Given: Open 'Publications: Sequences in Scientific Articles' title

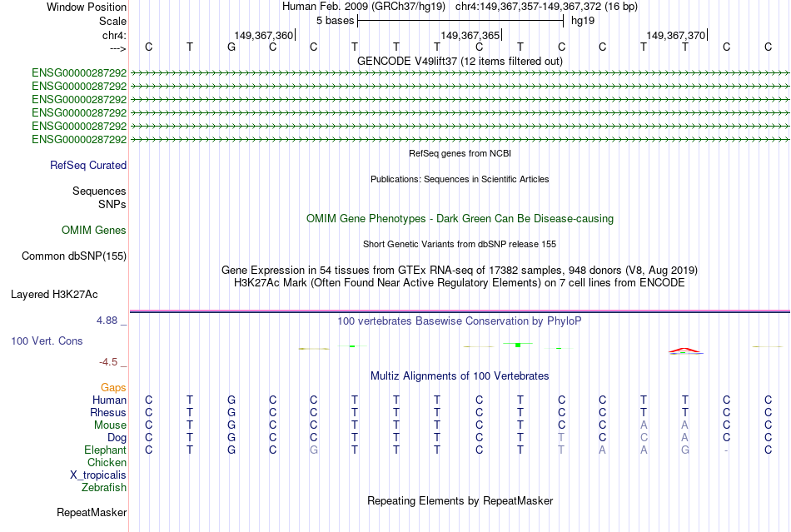Looking at the screenshot, I should [460, 179].
